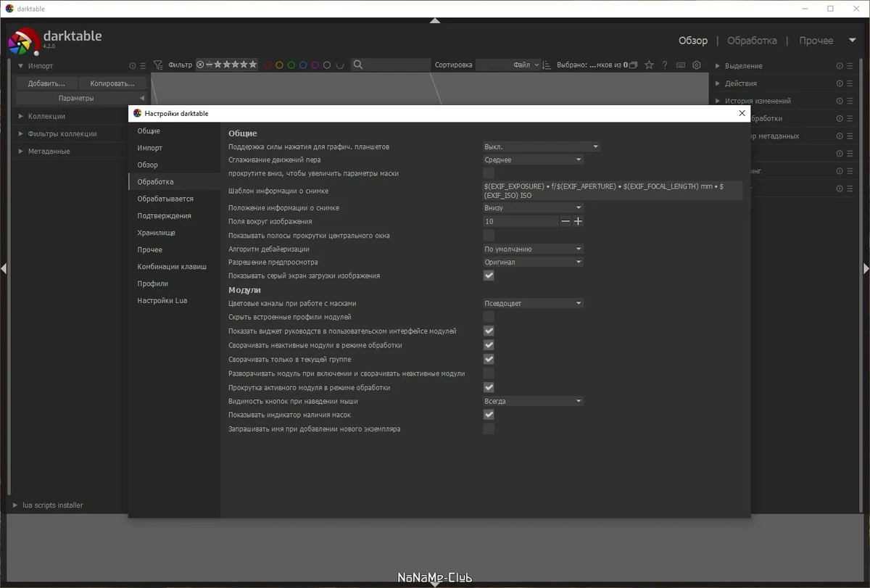Reset the История изменений module icon

coord(840,101)
